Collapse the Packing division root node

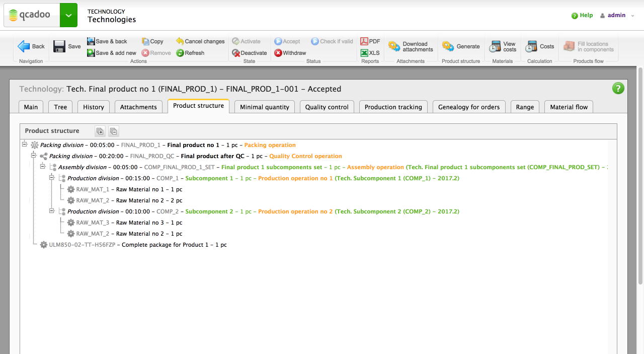[24, 144]
